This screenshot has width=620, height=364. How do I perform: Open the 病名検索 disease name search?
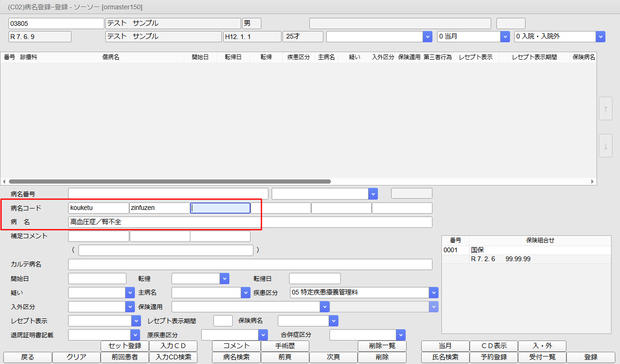[236, 357]
